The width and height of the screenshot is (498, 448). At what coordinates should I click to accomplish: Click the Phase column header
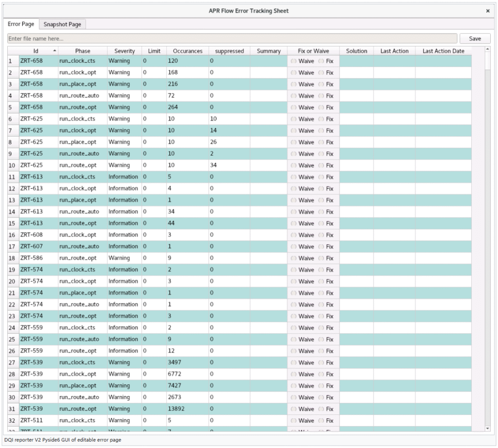[x=83, y=51]
